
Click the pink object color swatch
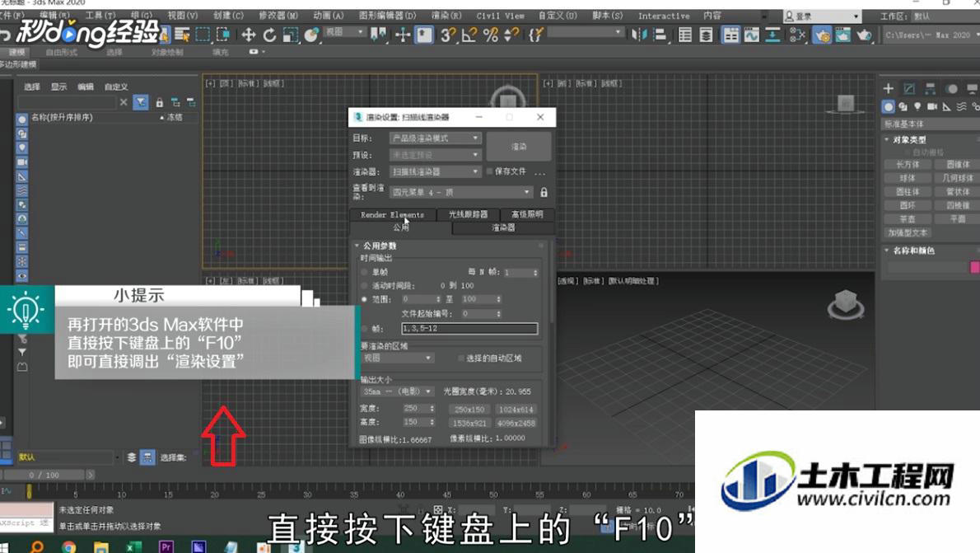pyautogui.click(x=975, y=268)
